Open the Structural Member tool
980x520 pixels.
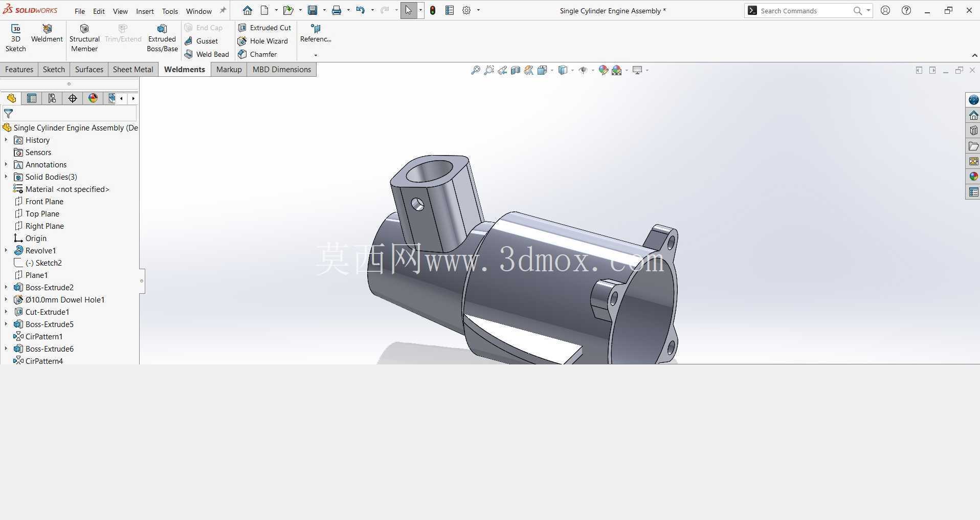(84, 38)
